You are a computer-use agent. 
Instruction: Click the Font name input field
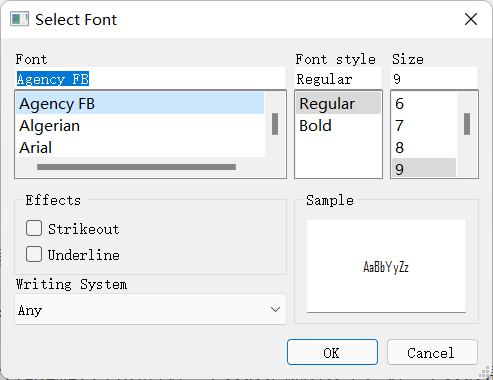coord(150,79)
